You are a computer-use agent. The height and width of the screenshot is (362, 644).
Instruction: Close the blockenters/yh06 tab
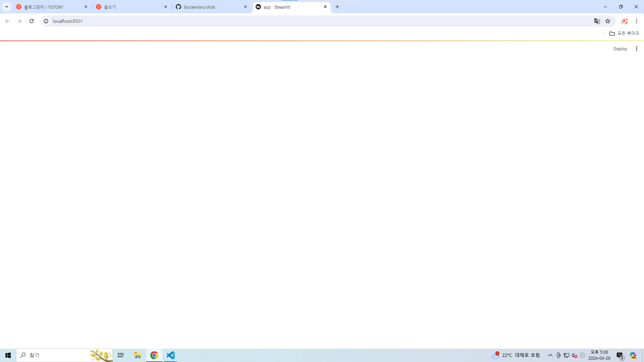pyautogui.click(x=246, y=7)
